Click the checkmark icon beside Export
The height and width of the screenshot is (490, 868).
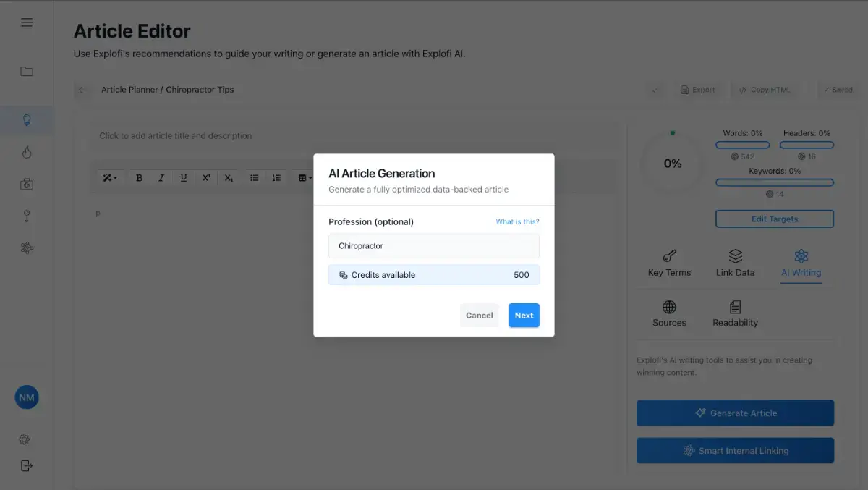tap(655, 90)
